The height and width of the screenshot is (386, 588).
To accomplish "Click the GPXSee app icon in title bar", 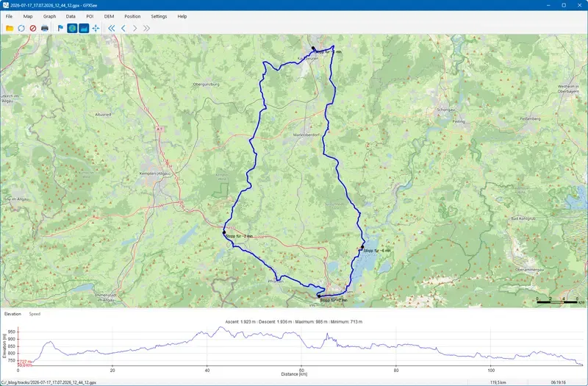I will pos(5,5).
